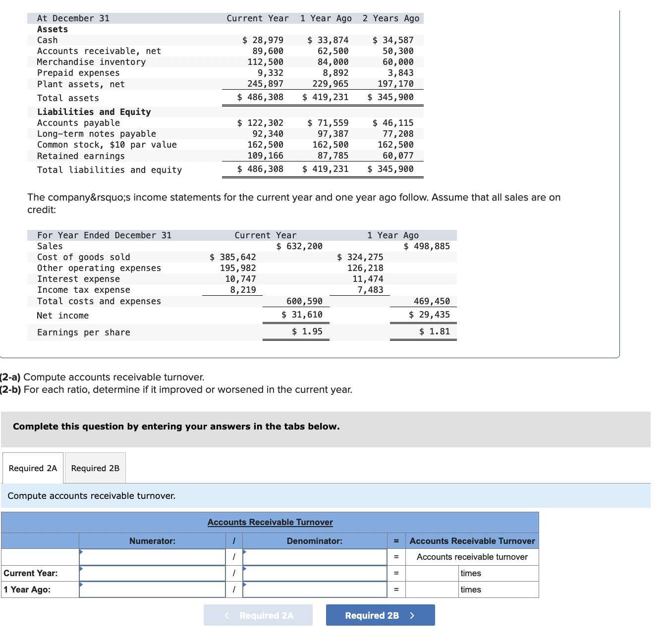This screenshot has height=644, width=667.
Task: Select current year plant assets 245,897
Action: 265,84
